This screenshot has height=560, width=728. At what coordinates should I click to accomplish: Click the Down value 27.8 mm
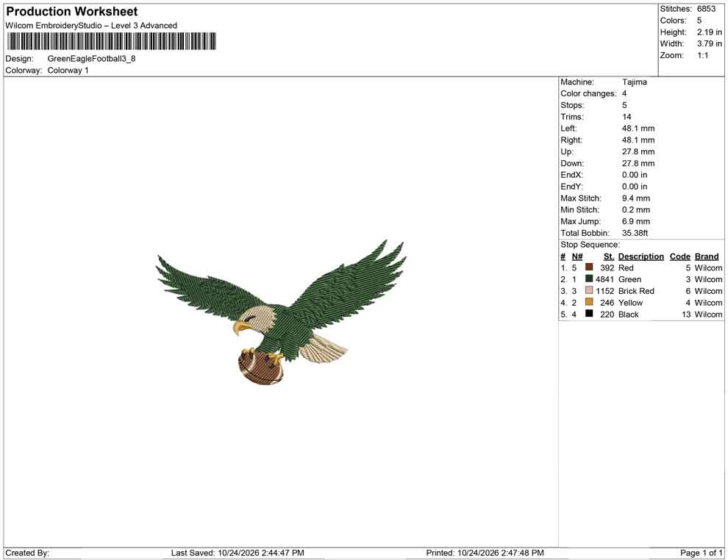[x=638, y=163]
